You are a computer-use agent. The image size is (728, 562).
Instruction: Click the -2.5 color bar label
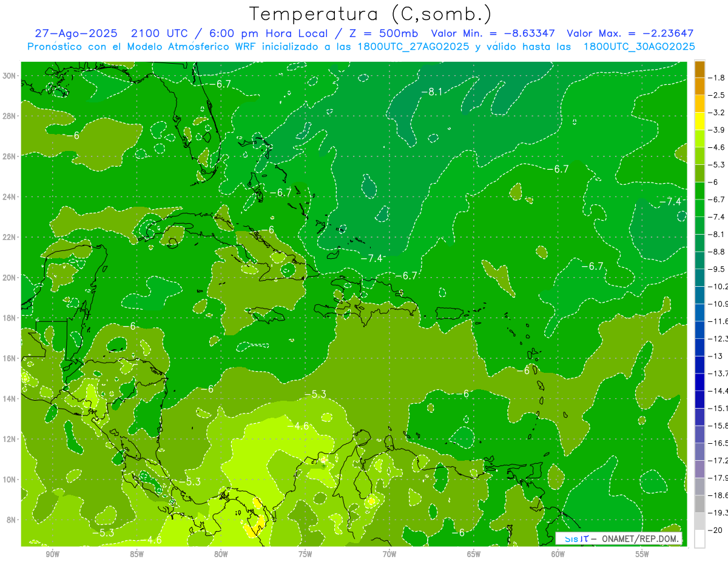(718, 95)
